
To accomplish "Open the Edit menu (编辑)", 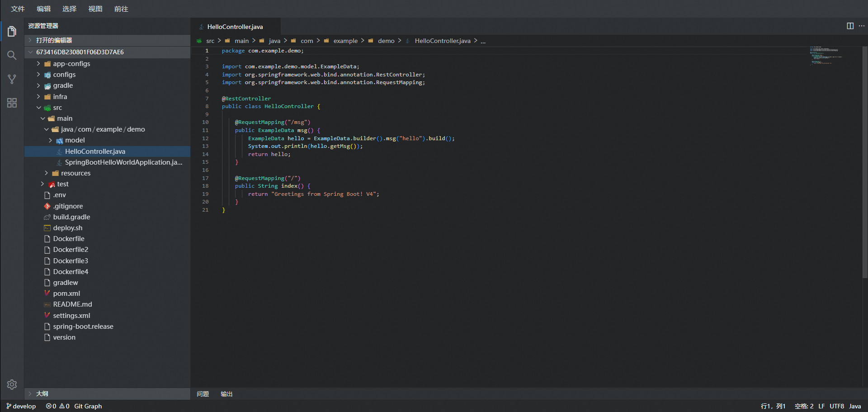I will pos(43,9).
